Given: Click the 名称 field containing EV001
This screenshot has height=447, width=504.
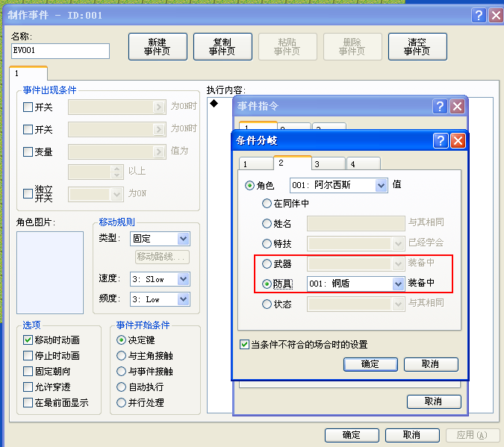Looking at the screenshot, I should [x=60, y=51].
